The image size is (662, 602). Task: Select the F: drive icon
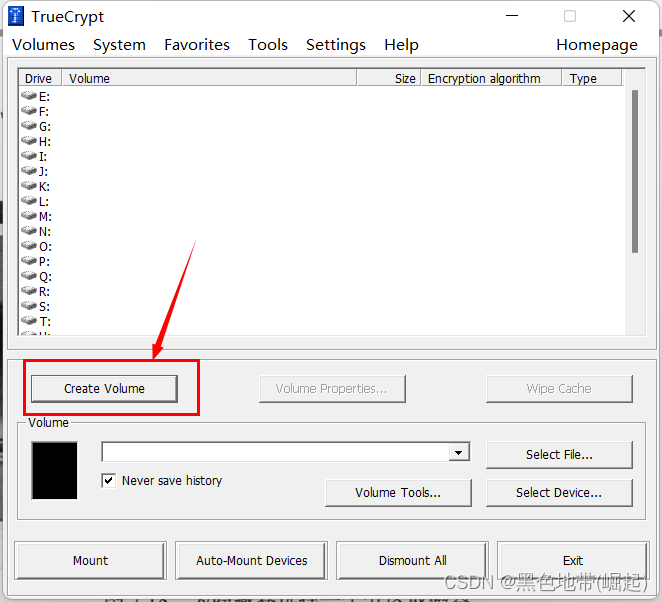(x=29, y=111)
